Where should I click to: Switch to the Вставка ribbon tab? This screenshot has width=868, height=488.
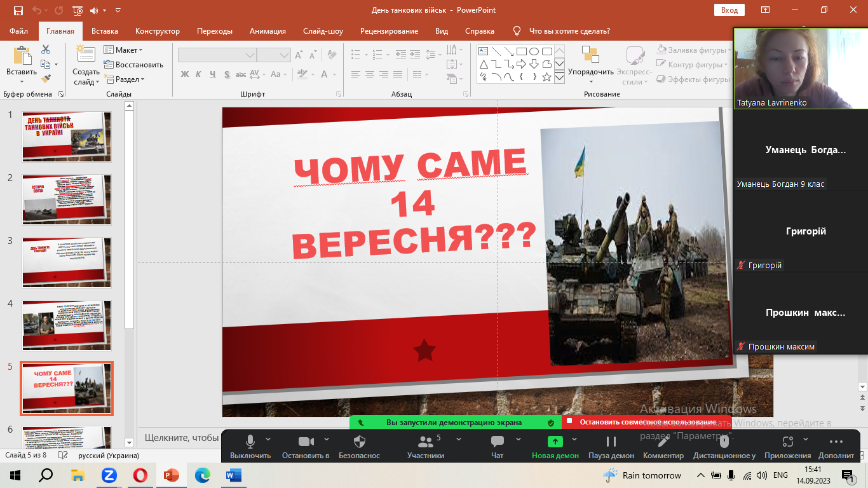[x=105, y=30]
